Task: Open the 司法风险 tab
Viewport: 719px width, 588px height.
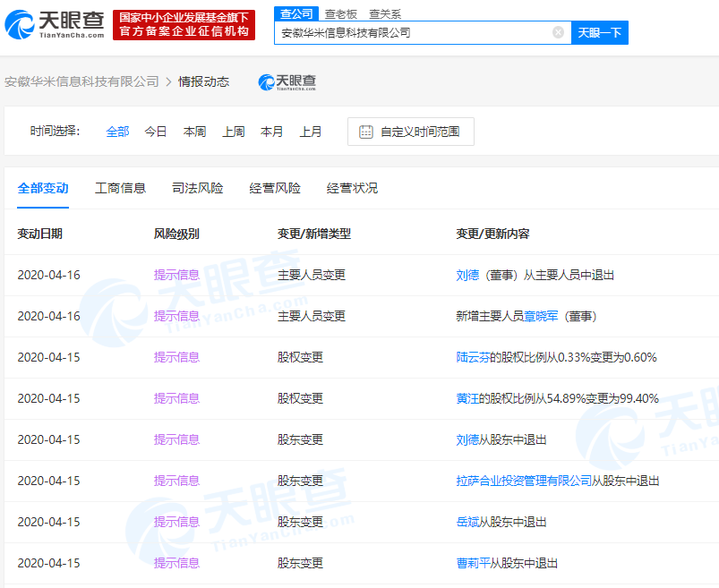Action: tap(198, 188)
